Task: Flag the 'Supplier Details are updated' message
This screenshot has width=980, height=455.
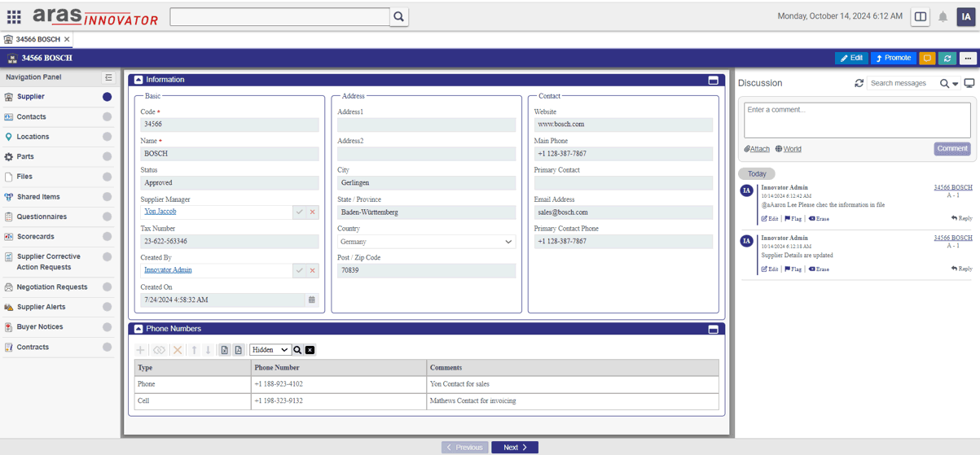Action: tap(793, 269)
